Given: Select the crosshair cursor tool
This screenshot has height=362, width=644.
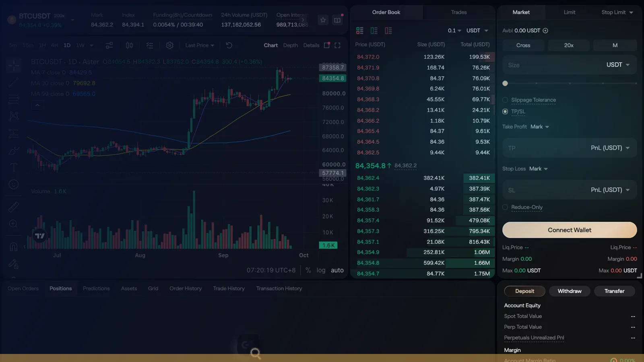Looking at the screenshot, I should pyautogui.click(x=14, y=65).
